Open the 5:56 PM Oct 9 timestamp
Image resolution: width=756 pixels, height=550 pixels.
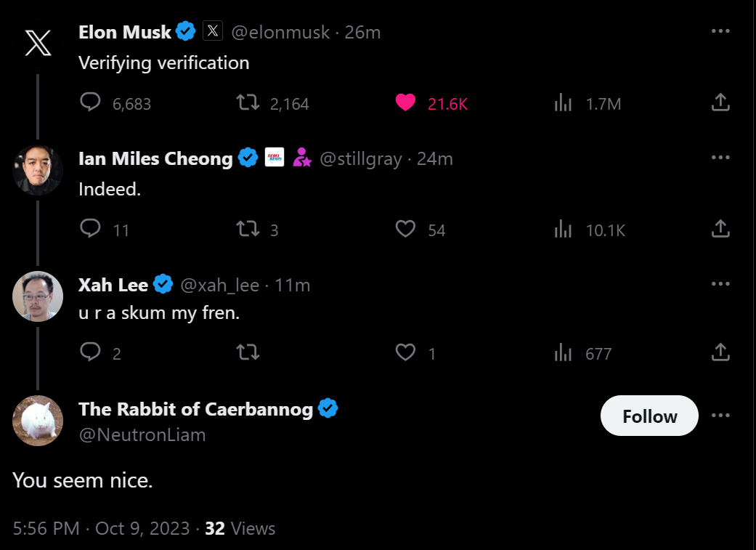point(100,528)
